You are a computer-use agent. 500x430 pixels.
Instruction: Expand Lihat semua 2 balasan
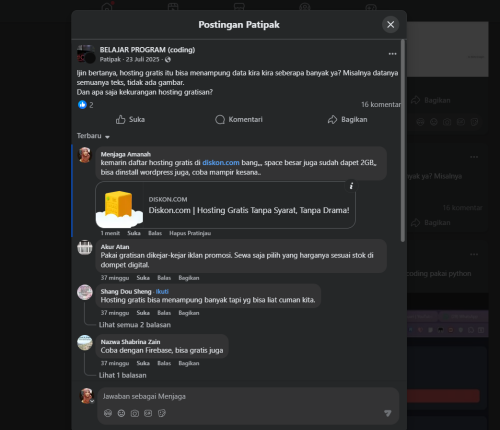pos(135,325)
